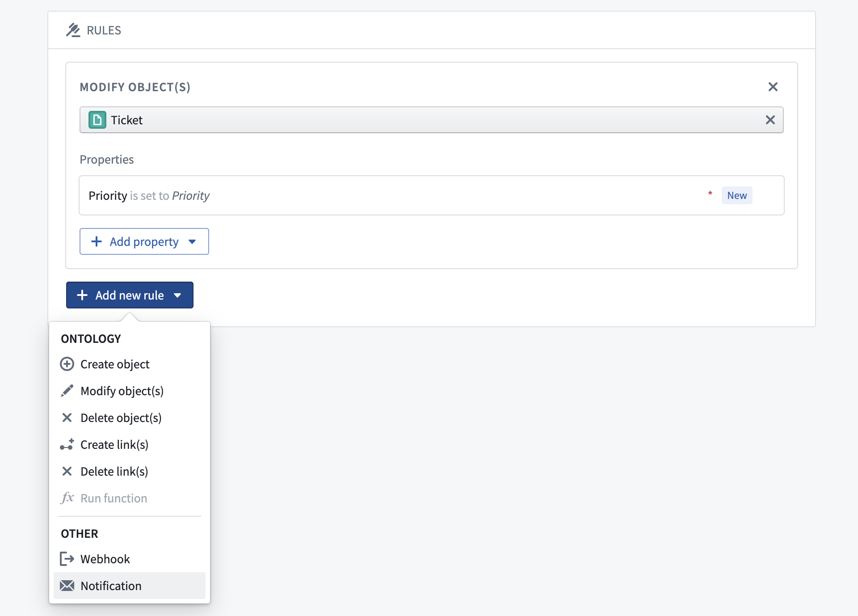Viewport: 858px width, 616px height.
Task: Select the Notification rule option
Action: coord(130,586)
